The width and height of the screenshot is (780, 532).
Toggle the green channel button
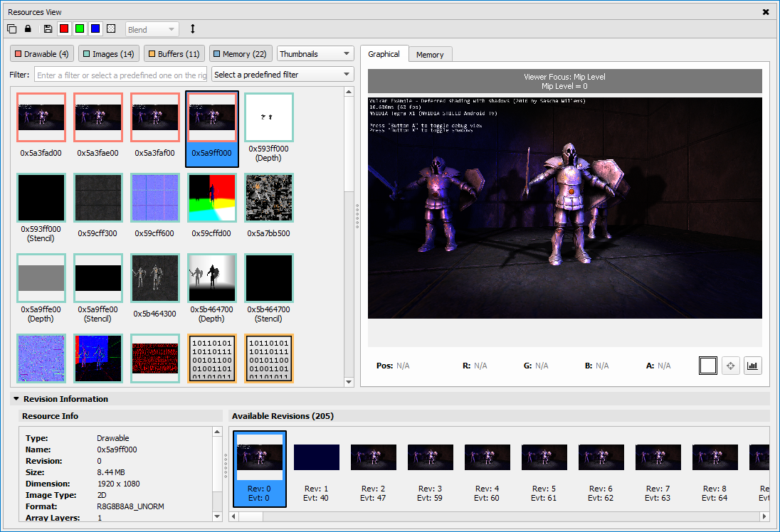[80, 29]
